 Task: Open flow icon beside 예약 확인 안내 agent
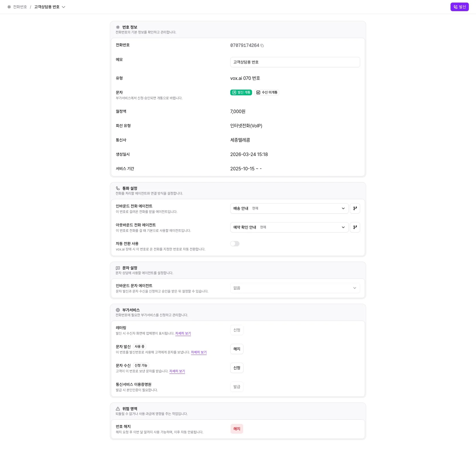(x=355, y=227)
